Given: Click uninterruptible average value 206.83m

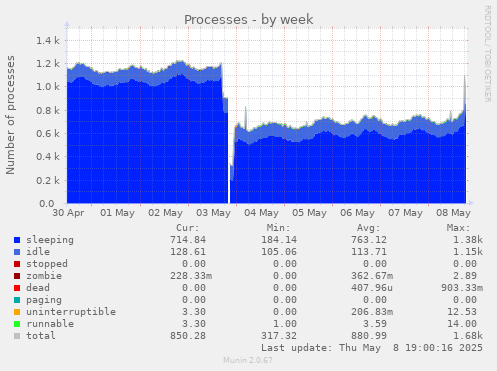Looking at the screenshot, I should [x=372, y=312].
